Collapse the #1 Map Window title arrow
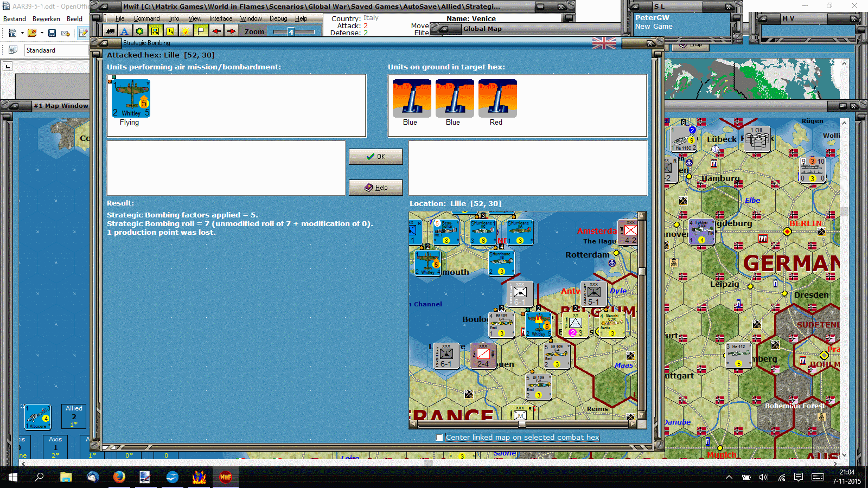The width and height of the screenshot is (868, 488). tap(15, 106)
